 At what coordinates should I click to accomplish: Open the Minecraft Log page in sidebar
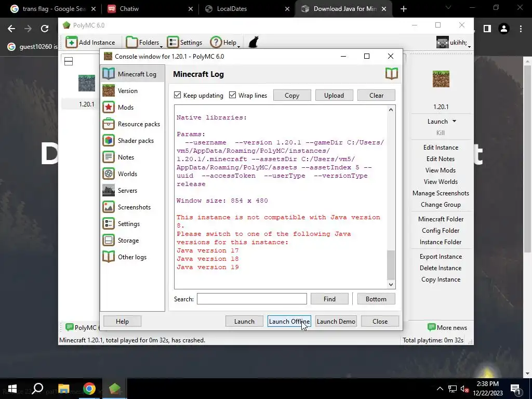point(132,74)
